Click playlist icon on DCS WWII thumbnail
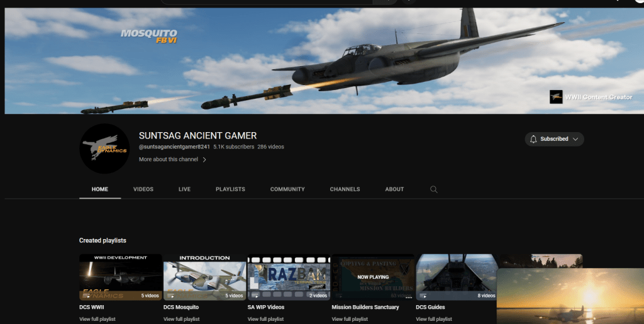Screen dimensions: 644x324 click(x=86, y=295)
